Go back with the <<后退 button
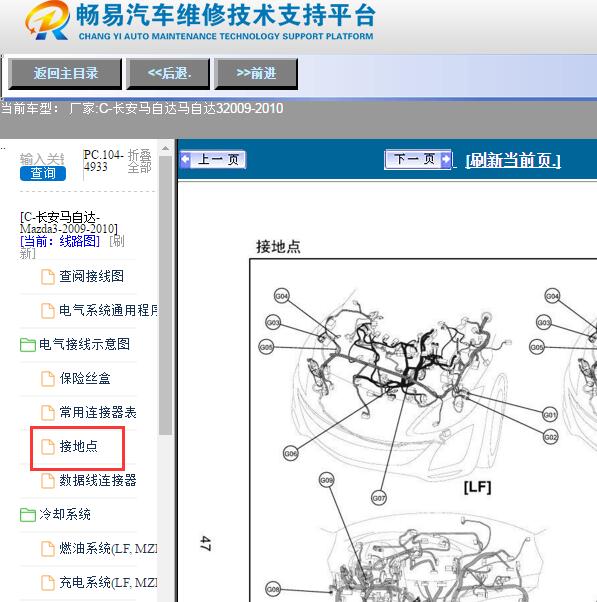 pyautogui.click(x=168, y=73)
